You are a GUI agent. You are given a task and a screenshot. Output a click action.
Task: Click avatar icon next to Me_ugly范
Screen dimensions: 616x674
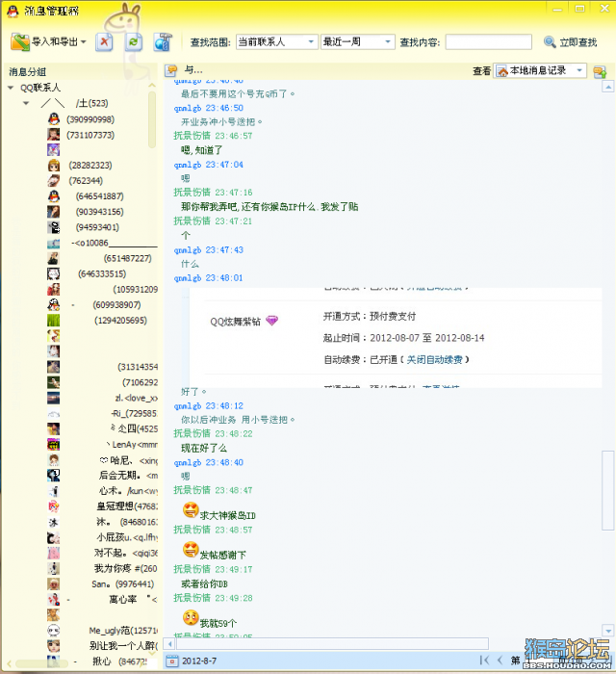pyautogui.click(x=53, y=630)
